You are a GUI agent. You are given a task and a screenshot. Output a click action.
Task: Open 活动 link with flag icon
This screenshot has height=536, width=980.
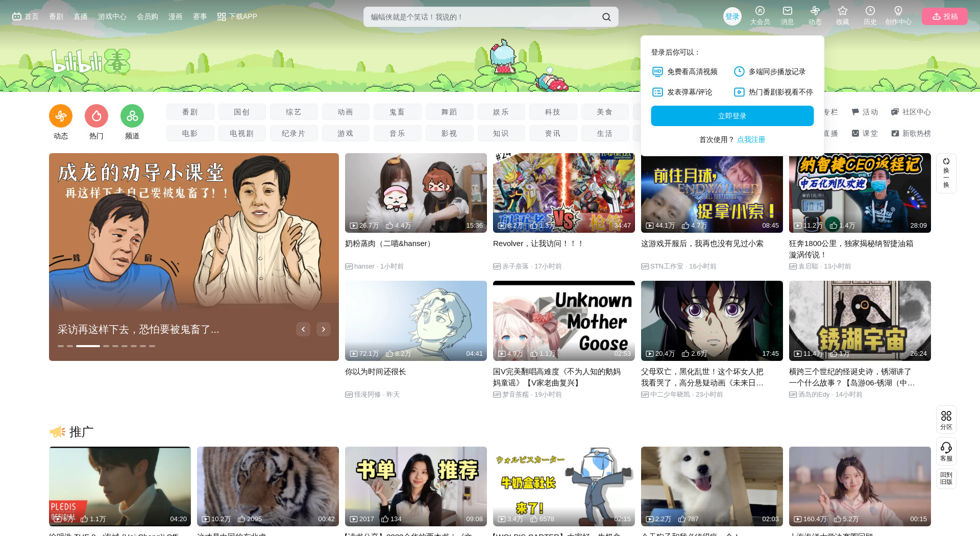tap(865, 112)
